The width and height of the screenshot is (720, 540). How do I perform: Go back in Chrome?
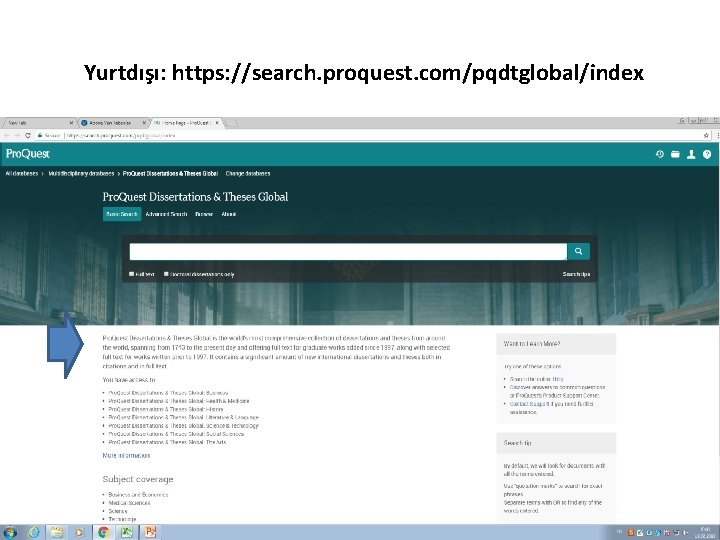pos(6,135)
